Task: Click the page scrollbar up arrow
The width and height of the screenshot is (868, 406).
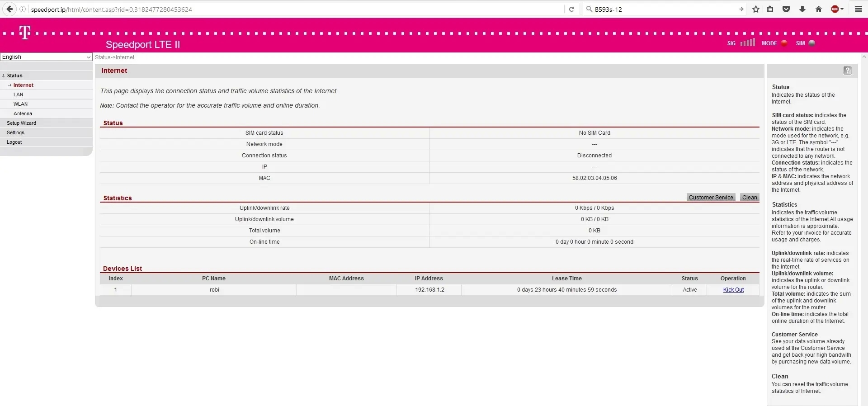Action: 864,57
